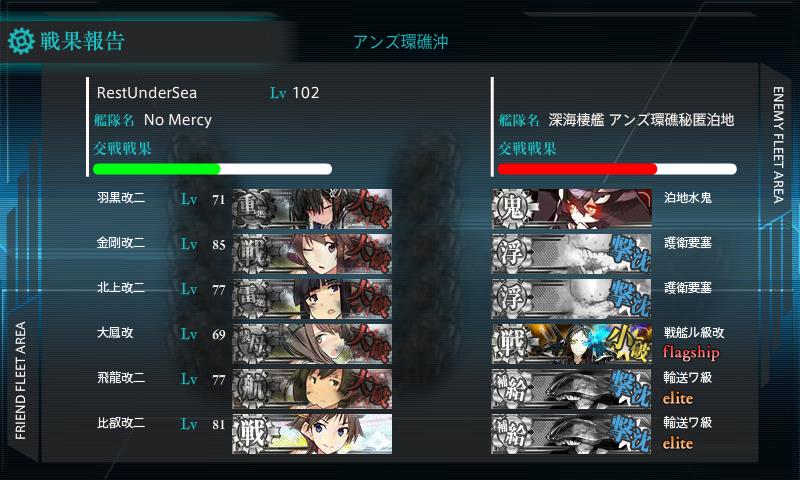Select first 輸送ワ級 elite transport banner

pyautogui.click(x=571, y=389)
